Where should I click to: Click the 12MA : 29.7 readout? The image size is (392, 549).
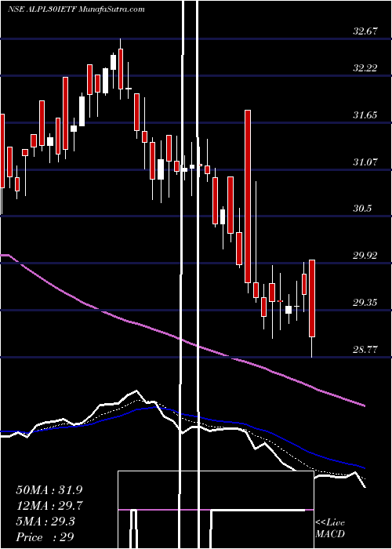(49, 506)
